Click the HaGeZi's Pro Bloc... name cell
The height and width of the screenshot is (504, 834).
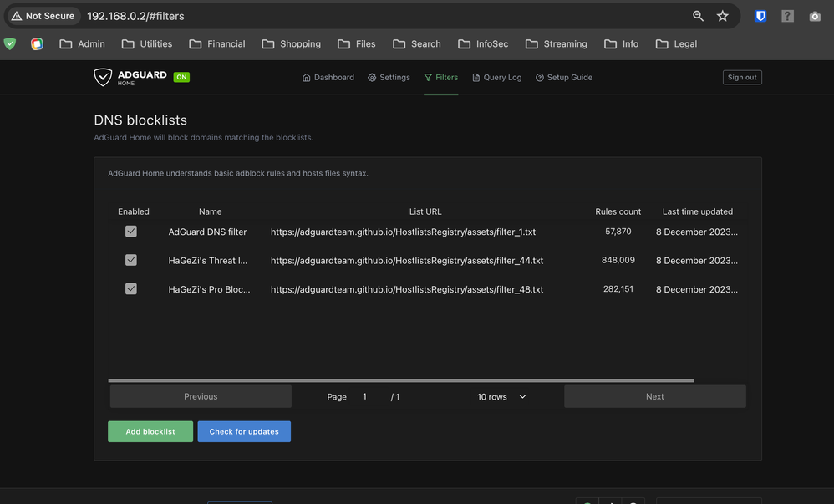coord(209,289)
